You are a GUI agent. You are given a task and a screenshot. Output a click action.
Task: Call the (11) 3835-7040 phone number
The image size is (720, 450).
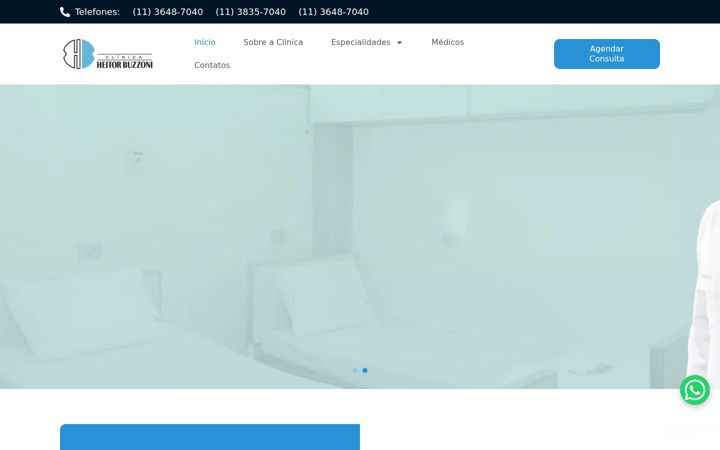[x=251, y=12]
